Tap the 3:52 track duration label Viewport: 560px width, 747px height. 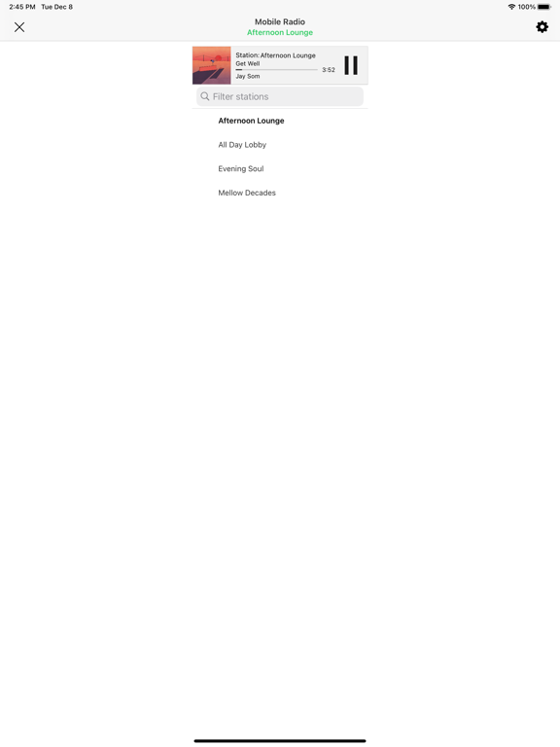click(329, 70)
